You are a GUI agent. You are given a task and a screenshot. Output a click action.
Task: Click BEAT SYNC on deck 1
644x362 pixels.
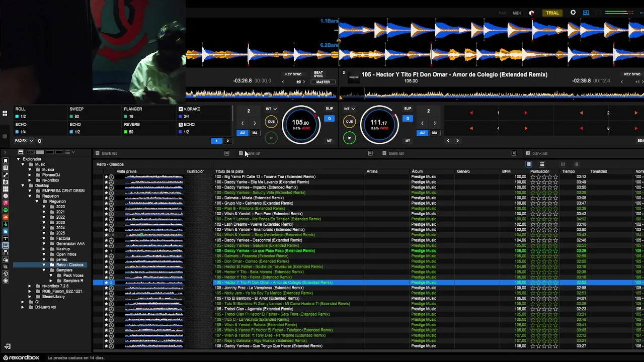[318, 74]
